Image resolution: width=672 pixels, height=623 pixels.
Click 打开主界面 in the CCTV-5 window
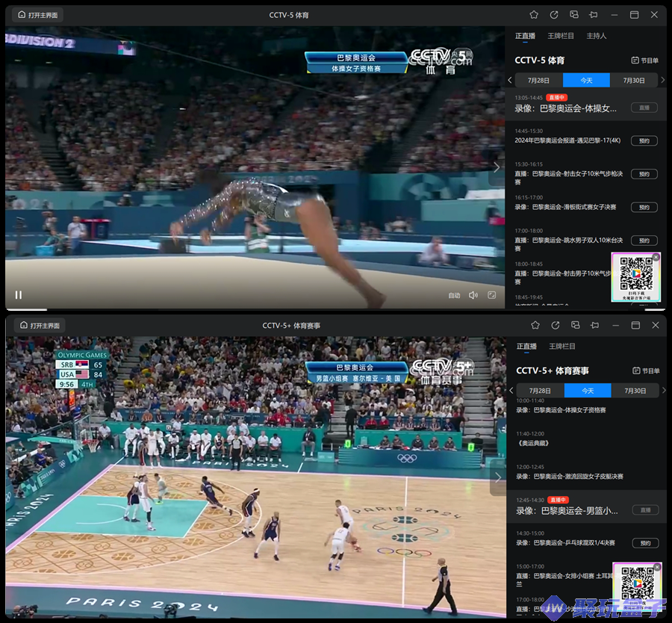[x=37, y=15]
